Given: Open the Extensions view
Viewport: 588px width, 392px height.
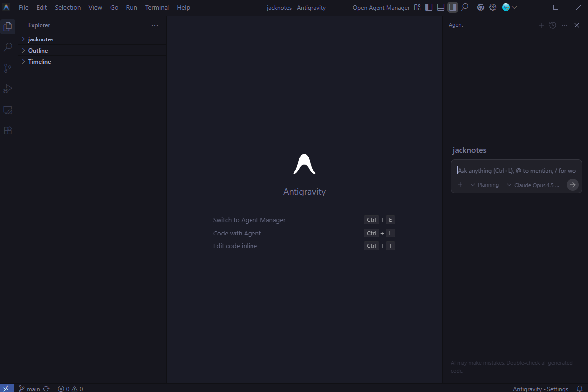Looking at the screenshot, I should point(8,131).
